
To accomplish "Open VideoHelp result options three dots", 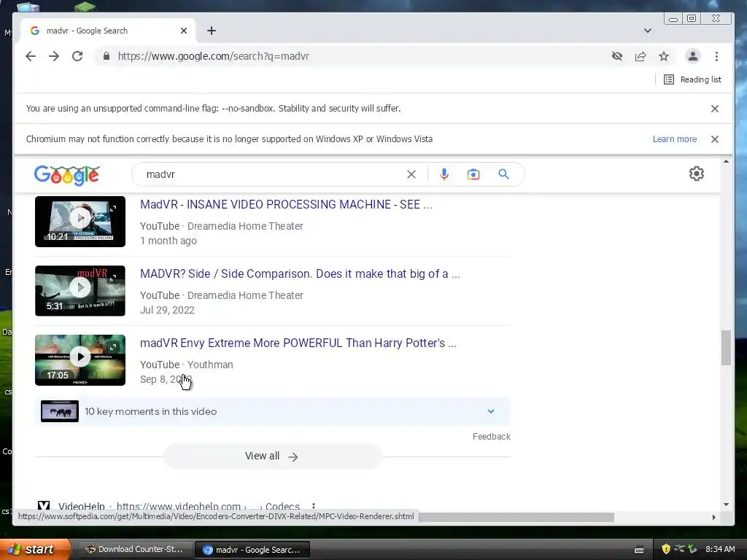I will [313, 506].
